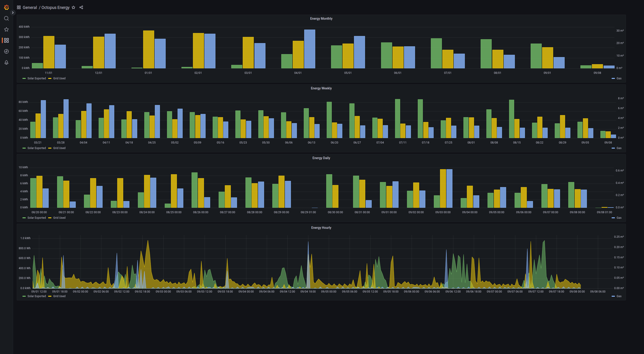This screenshot has width=644, height=354.
Task: Open the Energy Weekly panel title menu
Action: click(321, 88)
